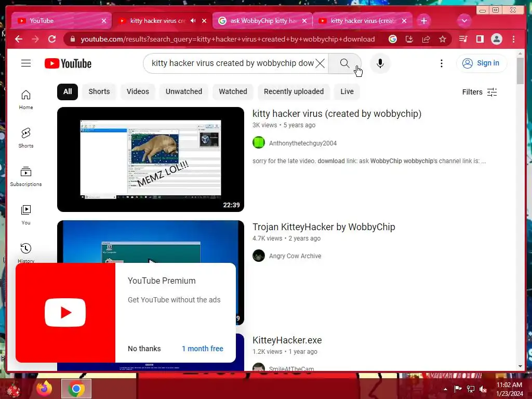Select the Live filter chip
Image resolution: width=532 pixels, height=399 pixels.
347,91
